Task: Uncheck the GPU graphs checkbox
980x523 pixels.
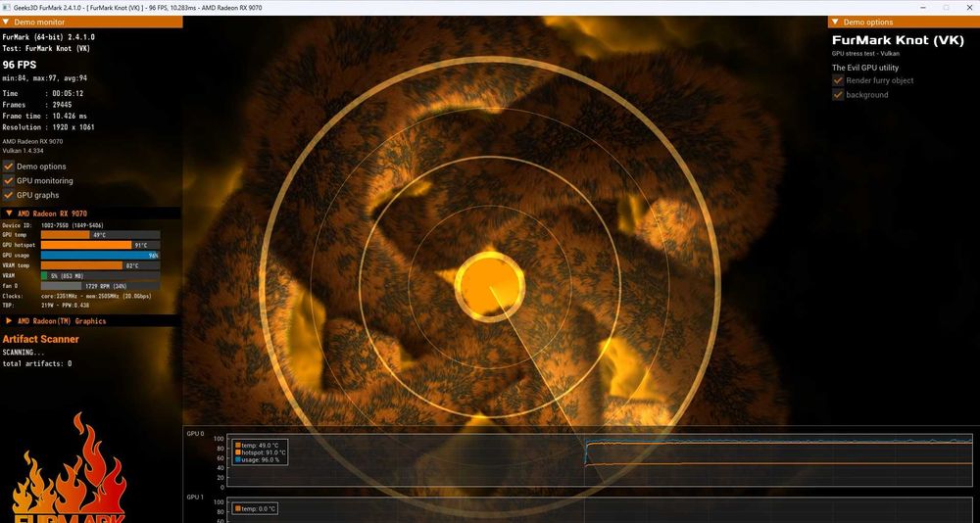Action: (9, 195)
